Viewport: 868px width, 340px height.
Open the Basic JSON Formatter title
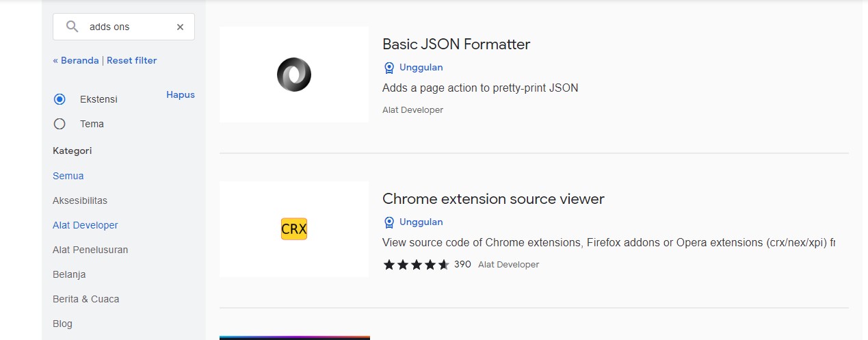pos(456,44)
